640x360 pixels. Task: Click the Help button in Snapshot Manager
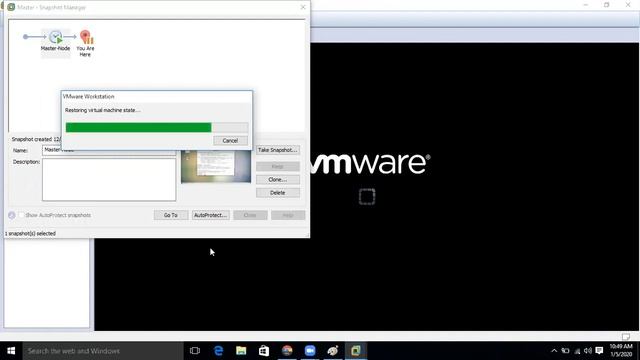pos(288,215)
